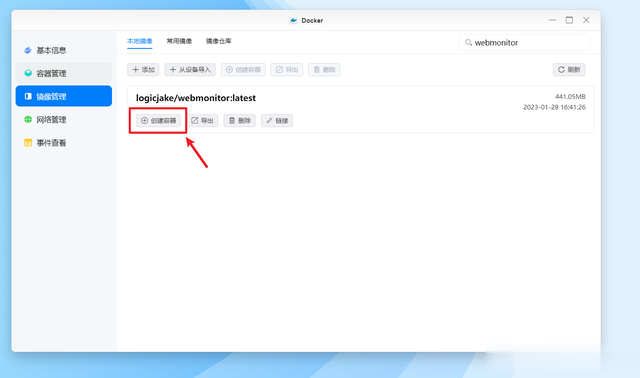Open the 网络管理 sidebar section
Screen dimensions: 640x378
click(64, 120)
